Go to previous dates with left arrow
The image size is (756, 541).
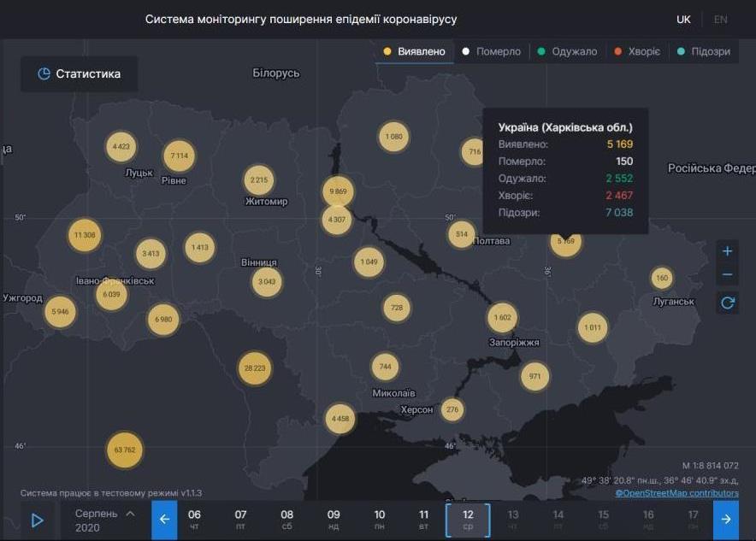164,520
